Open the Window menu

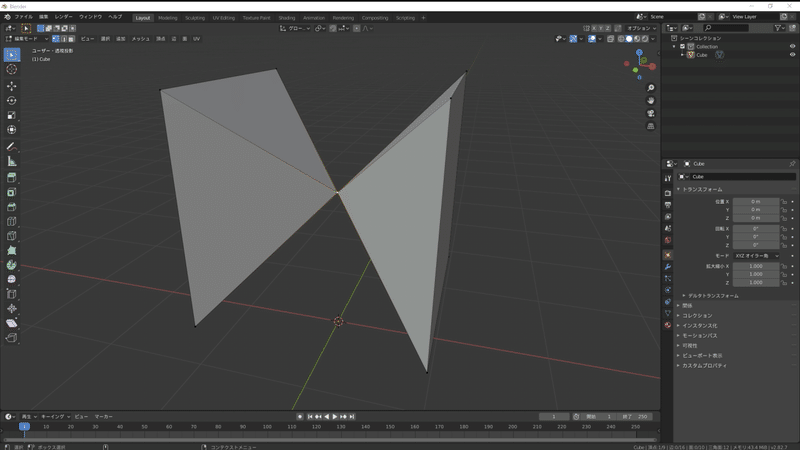(90, 17)
